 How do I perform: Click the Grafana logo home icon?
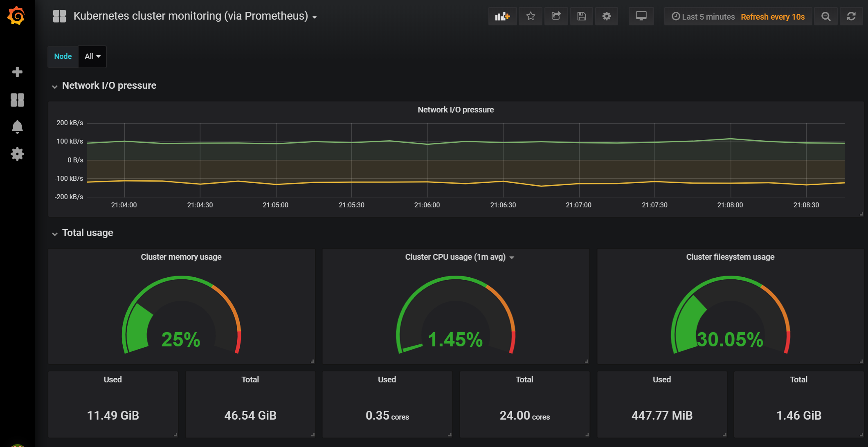coord(16,16)
